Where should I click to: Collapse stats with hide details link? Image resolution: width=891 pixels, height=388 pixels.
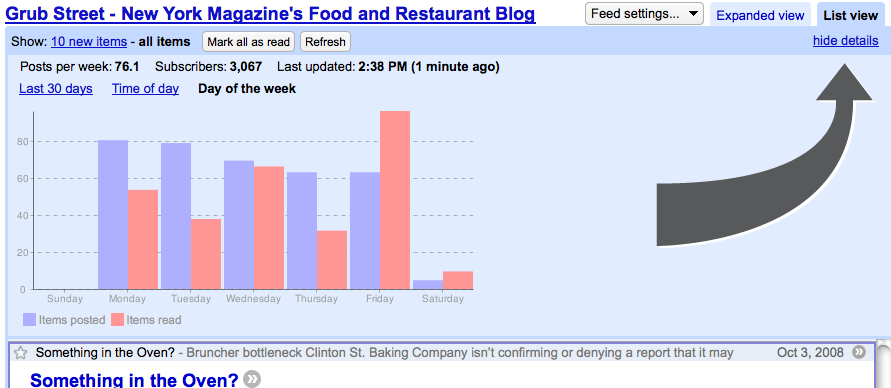pos(845,41)
